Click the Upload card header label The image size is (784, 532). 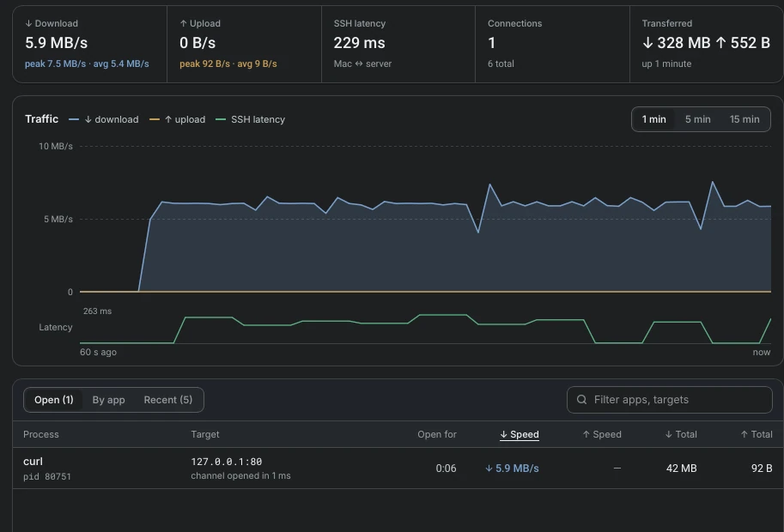coord(200,23)
